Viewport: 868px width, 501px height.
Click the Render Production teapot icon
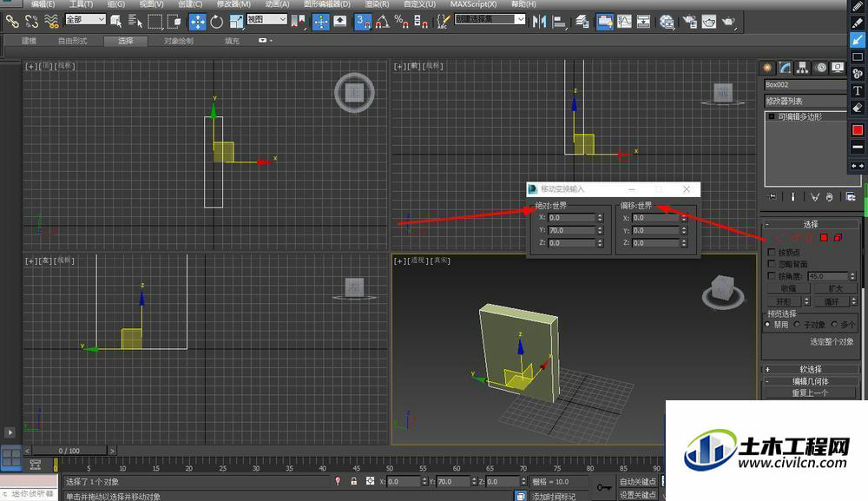coord(728,22)
